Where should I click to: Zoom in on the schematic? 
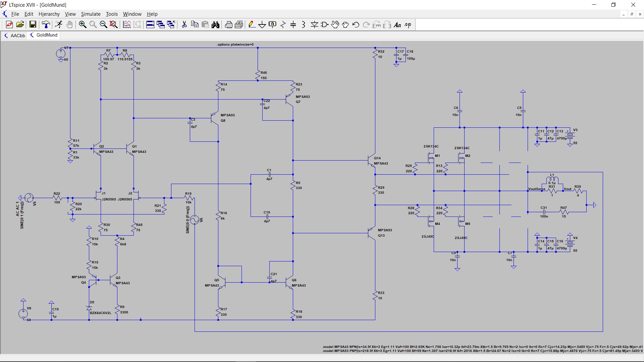coord(83,24)
